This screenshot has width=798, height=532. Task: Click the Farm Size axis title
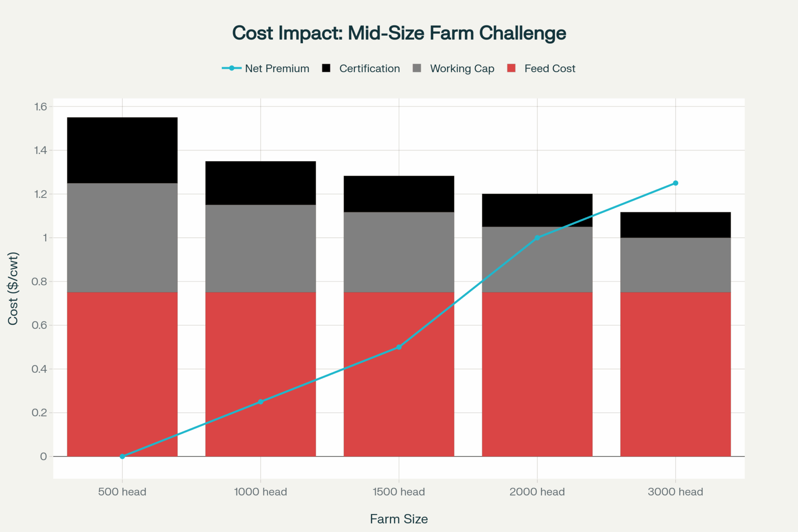point(399,519)
